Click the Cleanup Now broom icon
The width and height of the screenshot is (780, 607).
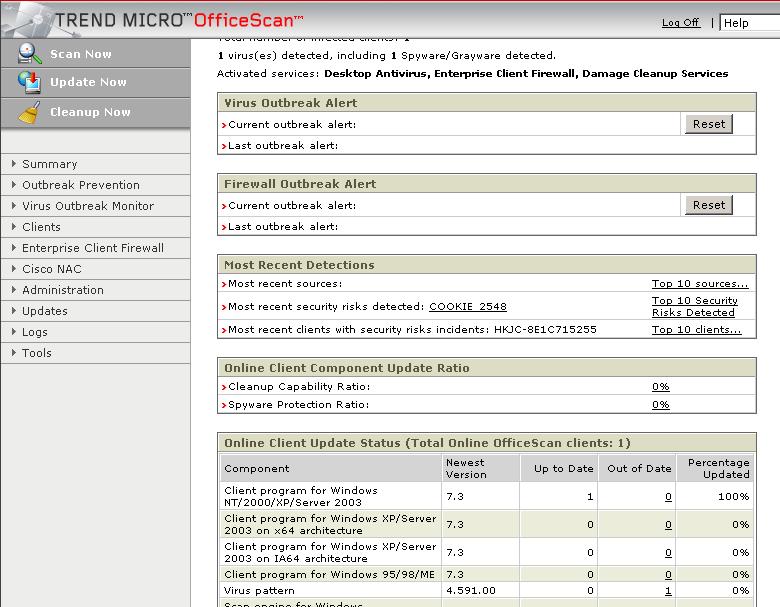tap(30, 113)
